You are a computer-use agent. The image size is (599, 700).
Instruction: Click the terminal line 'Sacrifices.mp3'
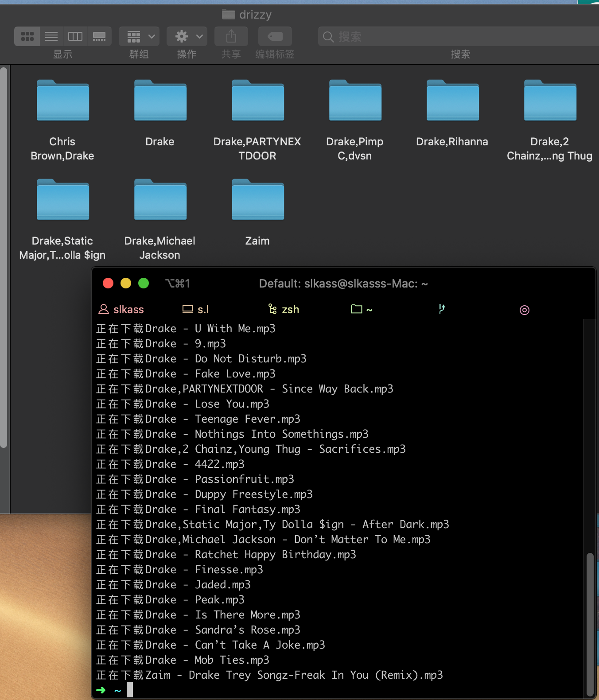(251, 449)
